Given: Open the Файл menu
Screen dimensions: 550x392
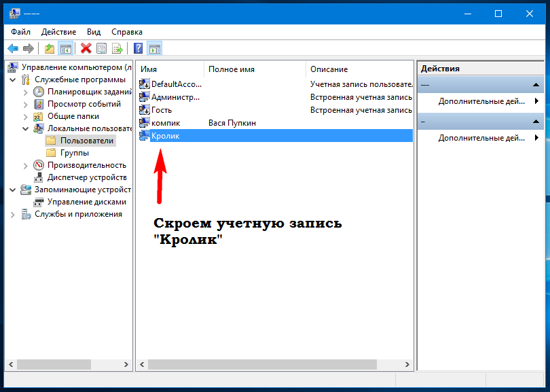Looking at the screenshot, I should [x=20, y=32].
